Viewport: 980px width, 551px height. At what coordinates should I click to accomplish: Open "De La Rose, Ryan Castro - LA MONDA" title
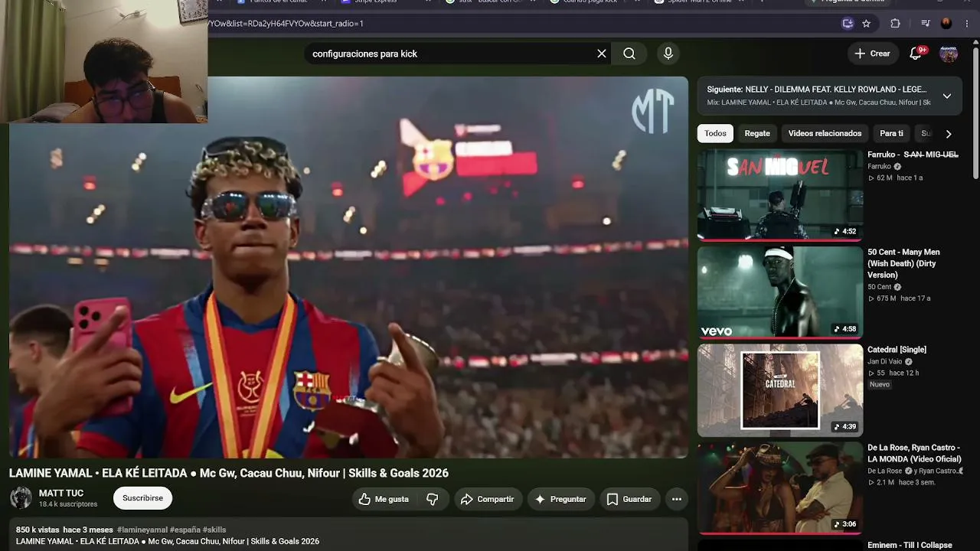913,453
